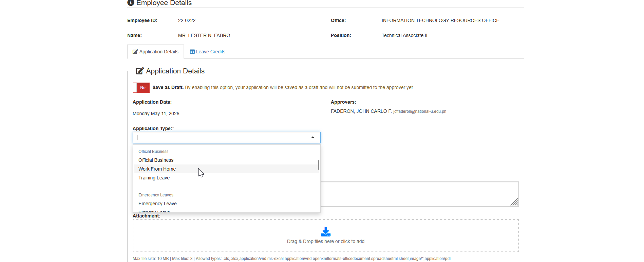Click the approver email jcffaderon@national-u.edu.ph
Screen dimensions: 644x262
click(x=420, y=111)
